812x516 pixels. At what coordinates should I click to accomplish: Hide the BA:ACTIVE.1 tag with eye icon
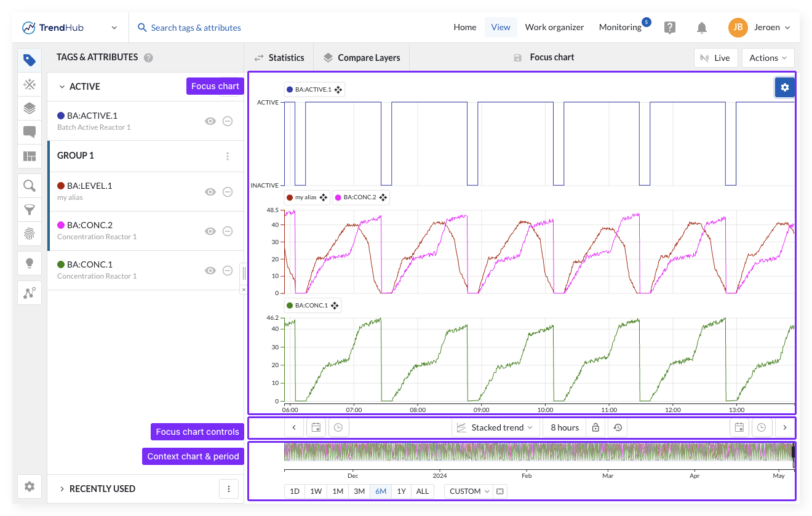210,121
